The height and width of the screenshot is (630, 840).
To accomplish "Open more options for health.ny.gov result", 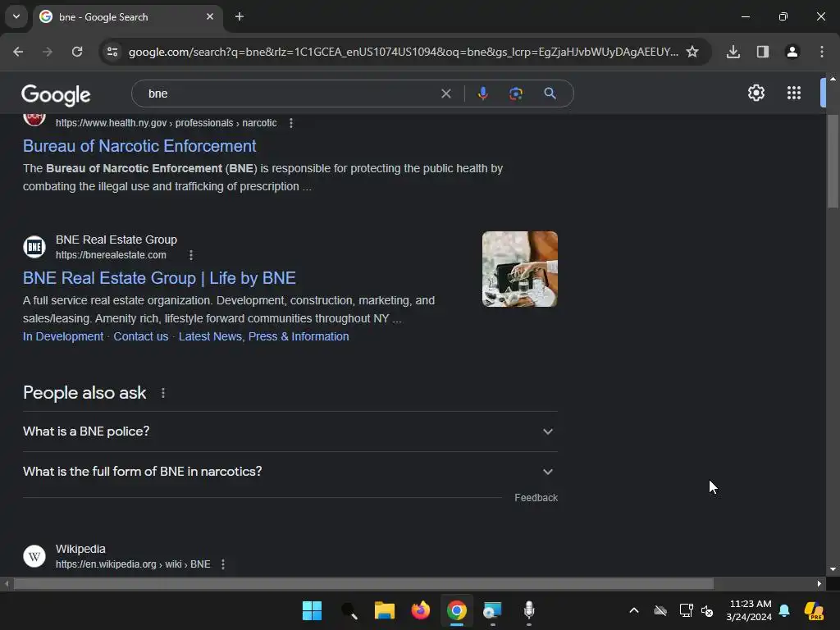I will click(291, 123).
